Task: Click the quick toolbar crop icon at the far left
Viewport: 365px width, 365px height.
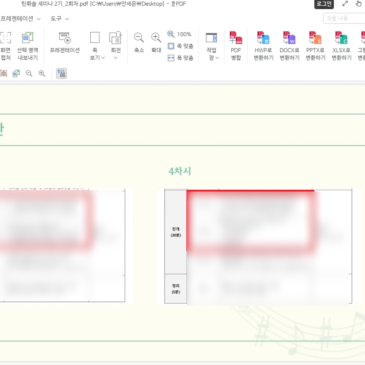Action: pos(3,73)
